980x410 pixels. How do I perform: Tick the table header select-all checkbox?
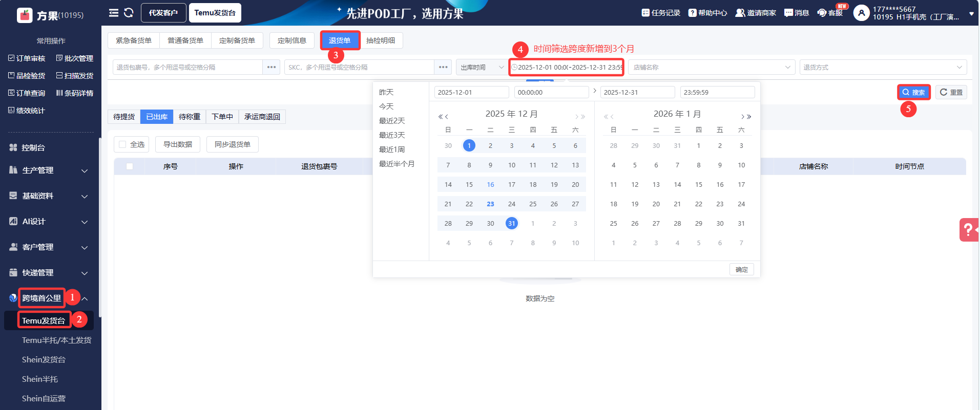[x=130, y=166]
